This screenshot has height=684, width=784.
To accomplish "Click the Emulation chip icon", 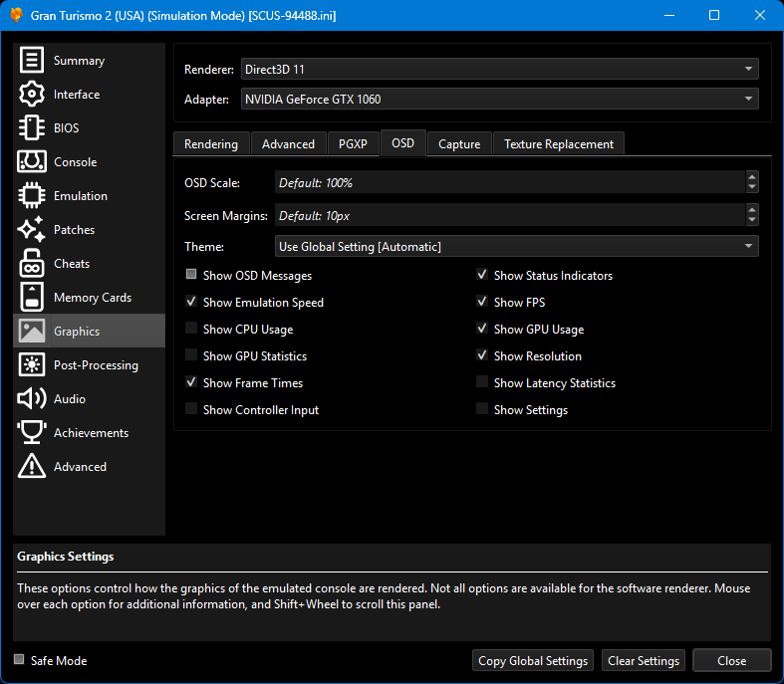I will coord(32,196).
